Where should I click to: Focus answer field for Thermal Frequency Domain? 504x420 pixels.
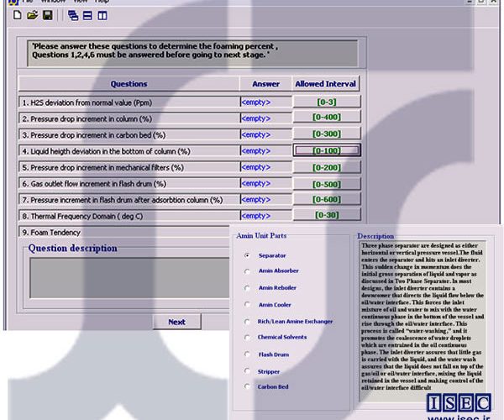coord(265,216)
